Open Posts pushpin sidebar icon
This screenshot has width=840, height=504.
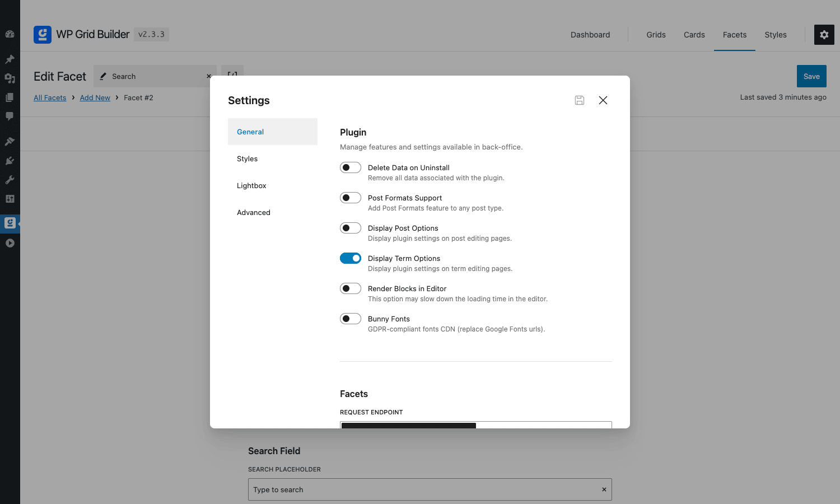coord(10,59)
